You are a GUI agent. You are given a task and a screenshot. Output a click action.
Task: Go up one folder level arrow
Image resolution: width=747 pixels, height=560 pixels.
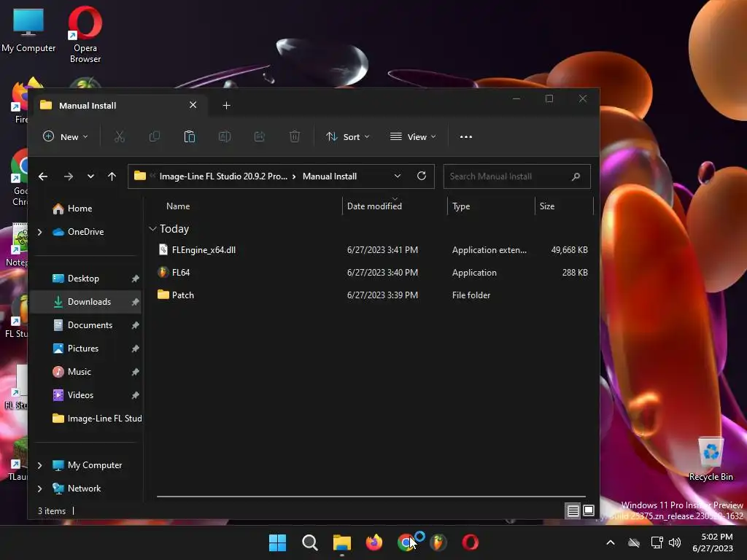(112, 176)
